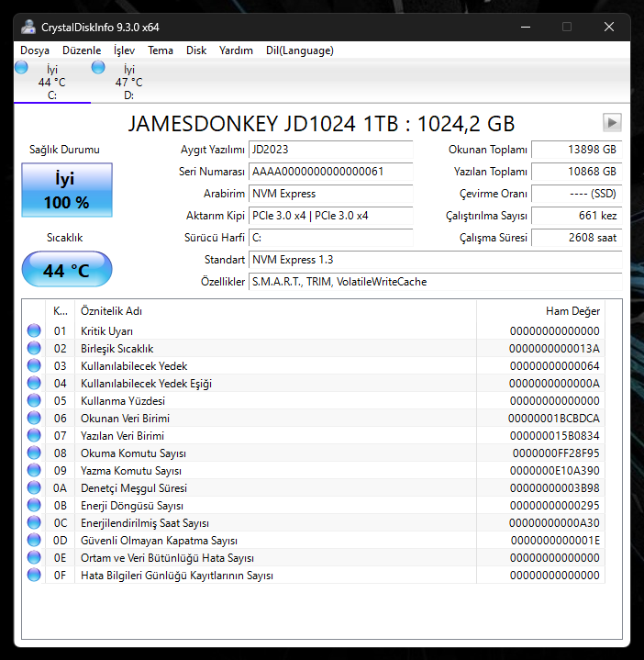Open the Yardım menu
The width and height of the screenshot is (644, 660).
pos(236,50)
